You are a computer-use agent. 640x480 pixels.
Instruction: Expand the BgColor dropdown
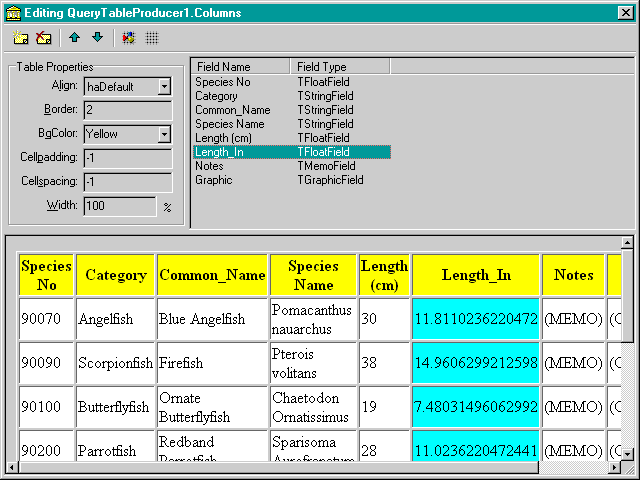[164, 133]
